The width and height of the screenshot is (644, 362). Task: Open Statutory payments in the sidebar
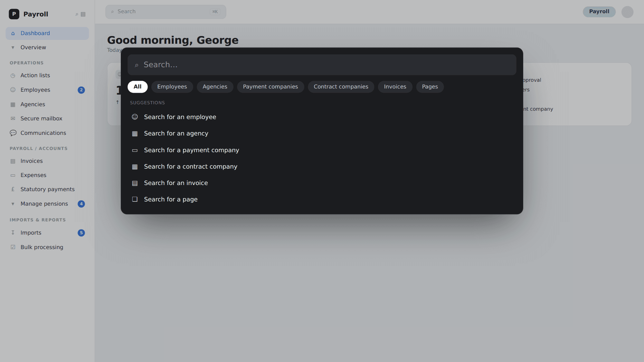(x=47, y=189)
